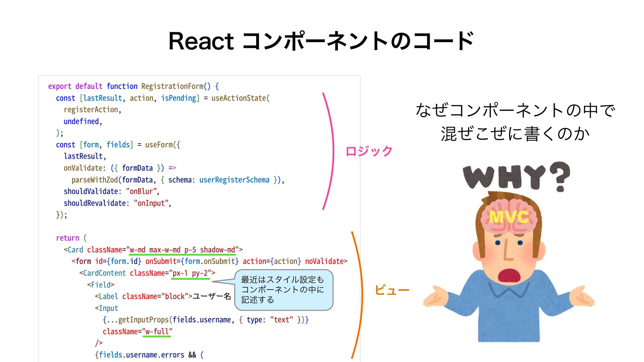The width and height of the screenshot is (644, 362).
Task: Click the confused man illustration
Action: tap(508, 266)
